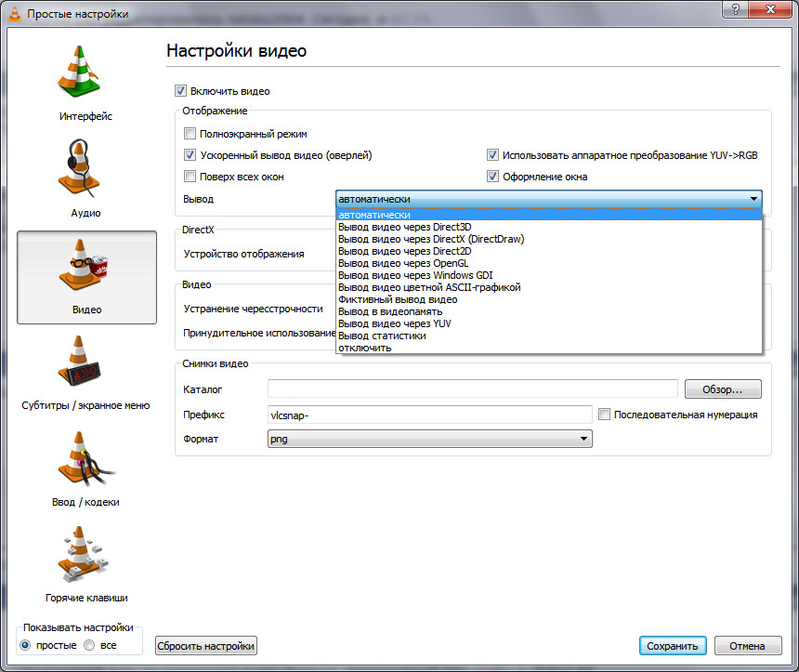This screenshot has width=799, height=672.
Task: Select the все settings radio button
Action: (89, 645)
